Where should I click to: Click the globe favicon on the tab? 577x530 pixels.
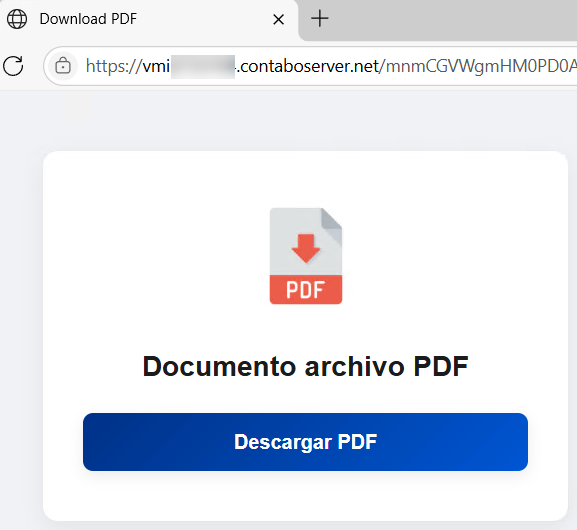coord(17,19)
